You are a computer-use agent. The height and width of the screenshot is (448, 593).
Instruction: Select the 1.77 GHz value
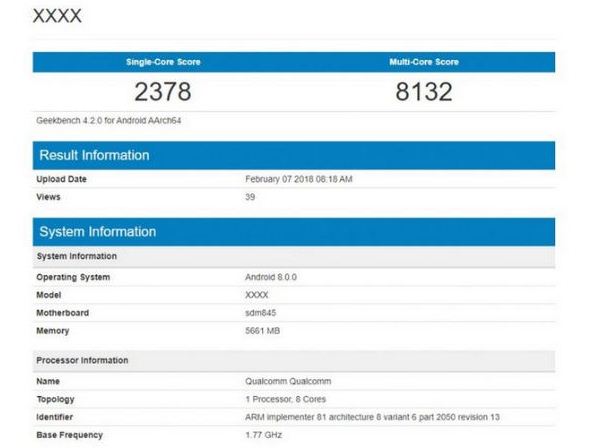click(x=264, y=435)
